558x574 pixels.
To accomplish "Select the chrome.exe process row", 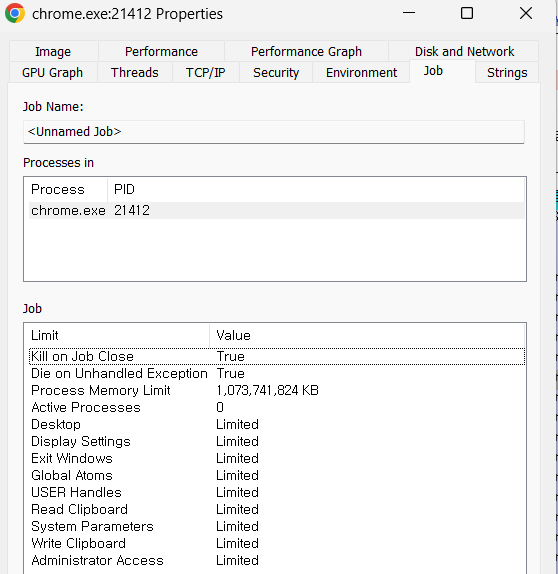I will [x=276, y=210].
